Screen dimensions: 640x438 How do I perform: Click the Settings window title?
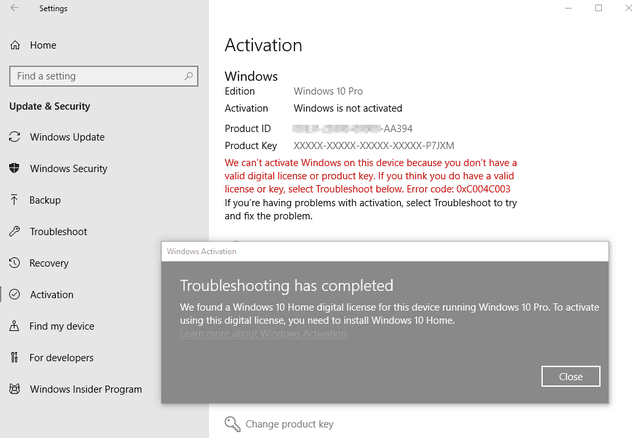[x=53, y=9]
